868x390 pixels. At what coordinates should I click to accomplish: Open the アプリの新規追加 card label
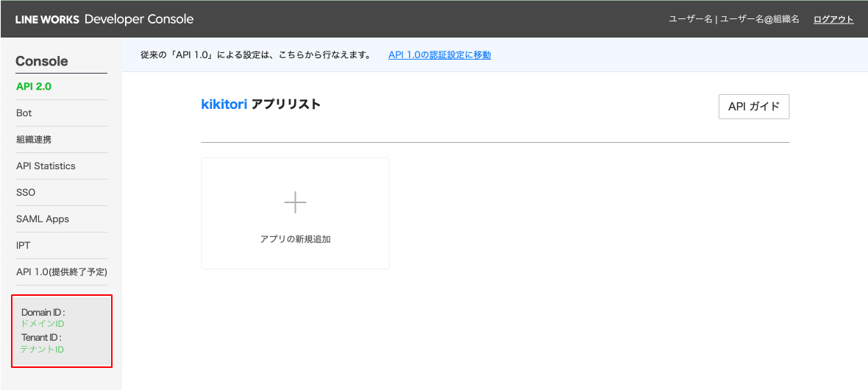point(295,240)
